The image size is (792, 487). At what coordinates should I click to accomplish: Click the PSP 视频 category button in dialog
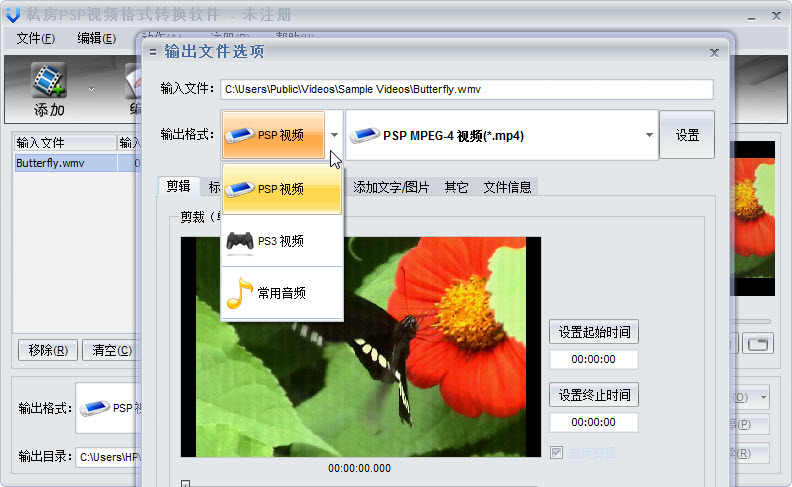273,135
